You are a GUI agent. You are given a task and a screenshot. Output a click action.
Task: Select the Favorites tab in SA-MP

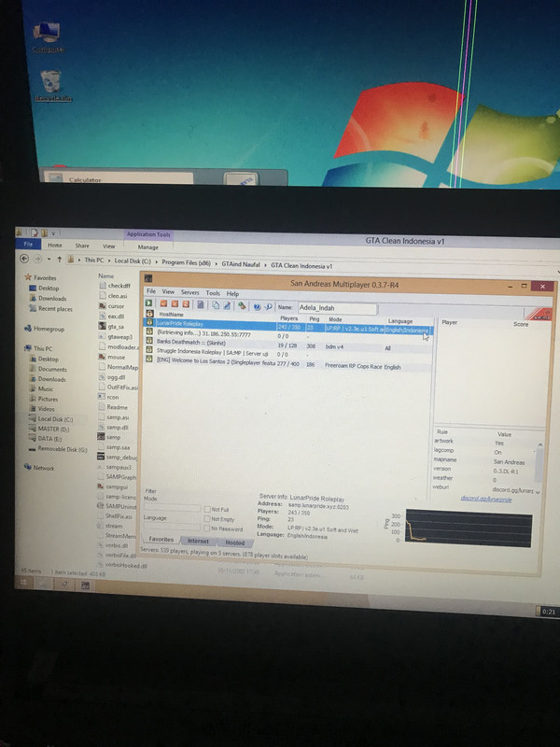coord(161,540)
